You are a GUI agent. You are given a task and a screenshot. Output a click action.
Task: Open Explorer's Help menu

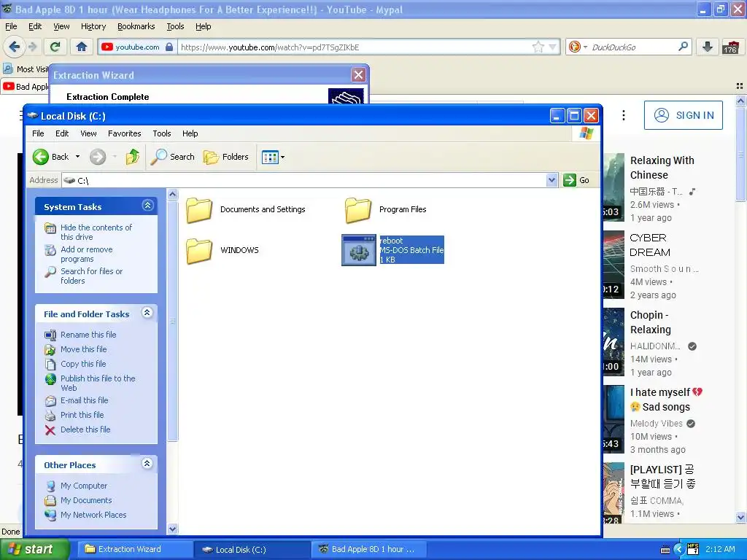tap(190, 133)
